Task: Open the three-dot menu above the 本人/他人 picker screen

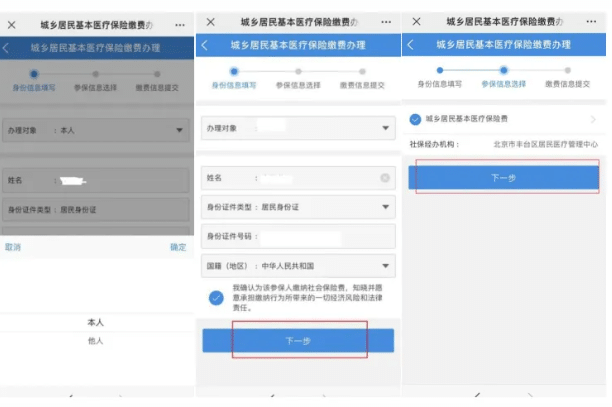Action: pos(179,22)
